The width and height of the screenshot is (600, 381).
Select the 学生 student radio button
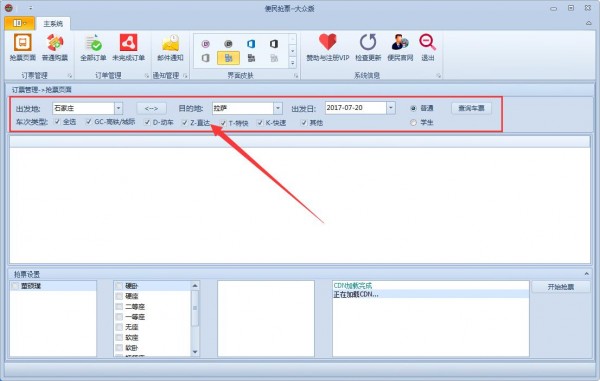tap(413, 123)
